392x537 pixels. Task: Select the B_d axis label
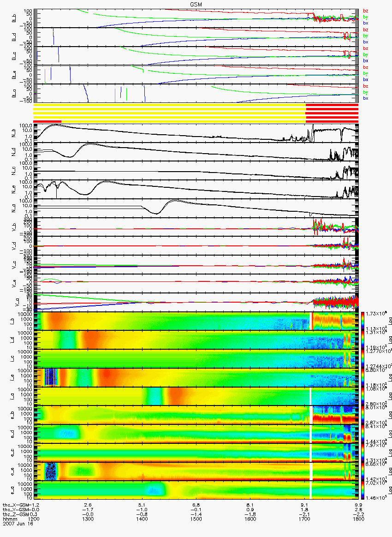coord(14,37)
